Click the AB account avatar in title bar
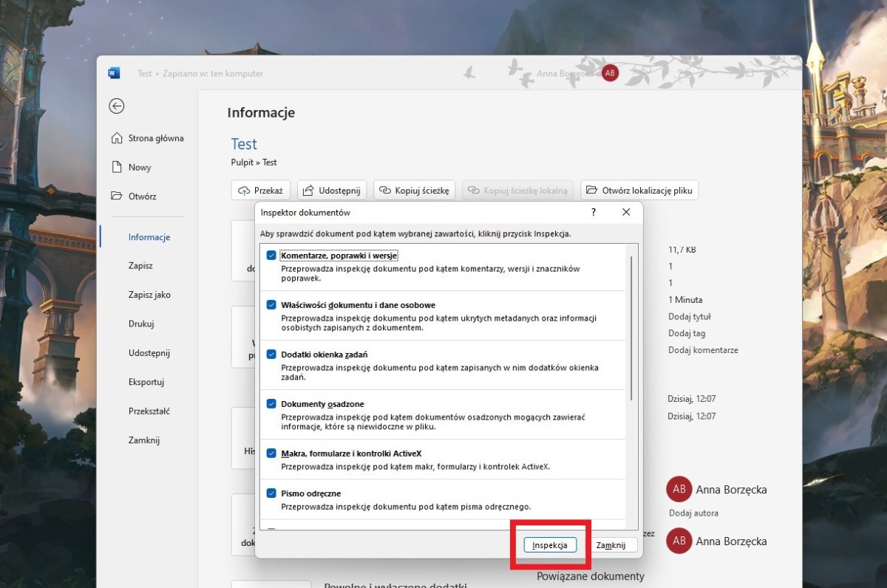The width and height of the screenshot is (887, 588). 610,73
